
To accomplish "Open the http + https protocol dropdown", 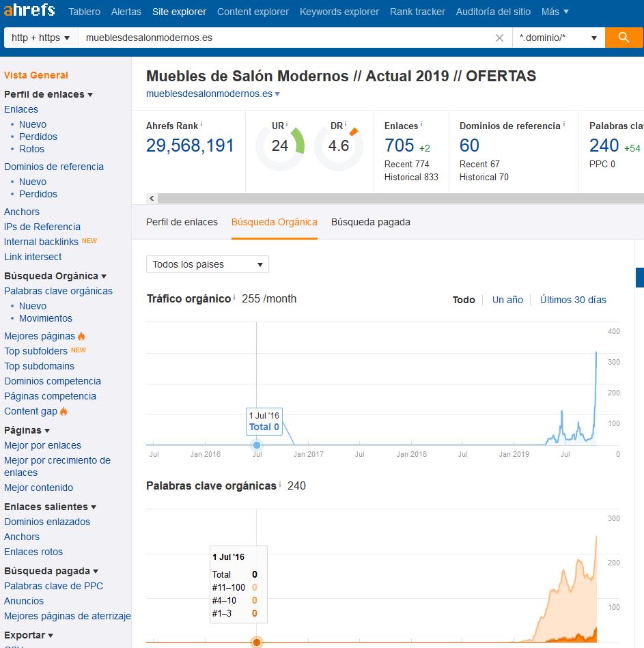I will click(x=40, y=38).
